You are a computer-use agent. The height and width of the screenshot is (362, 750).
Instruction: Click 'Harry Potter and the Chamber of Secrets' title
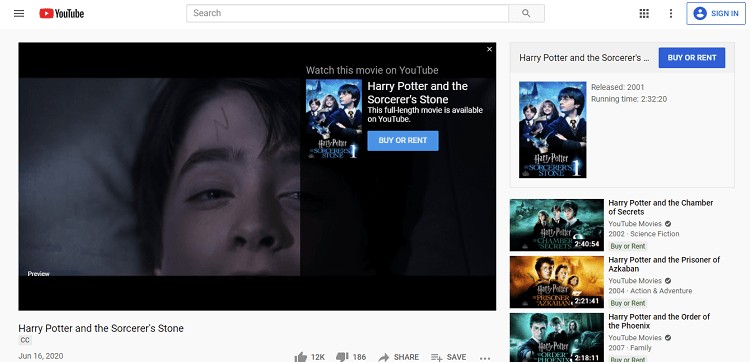[x=661, y=207]
